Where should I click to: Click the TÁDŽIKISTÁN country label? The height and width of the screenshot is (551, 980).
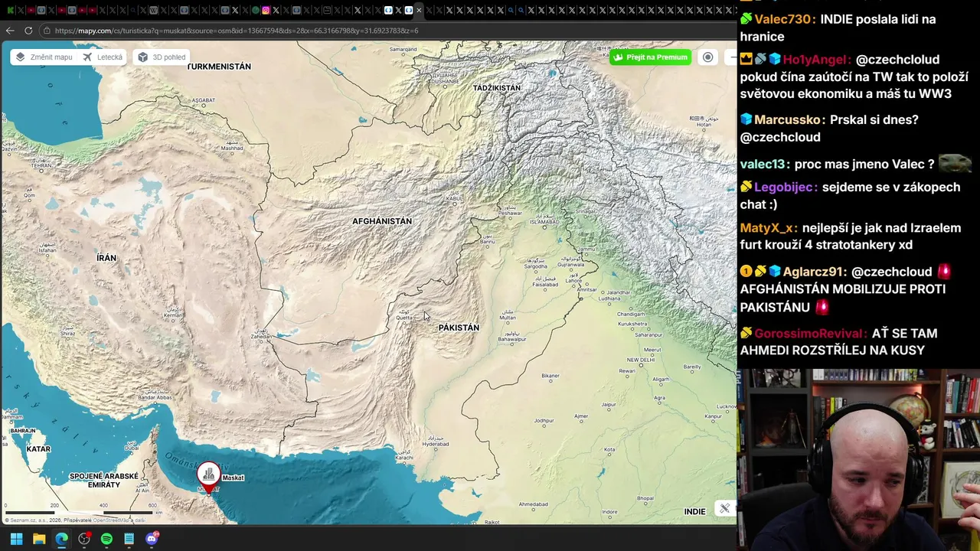coord(497,88)
